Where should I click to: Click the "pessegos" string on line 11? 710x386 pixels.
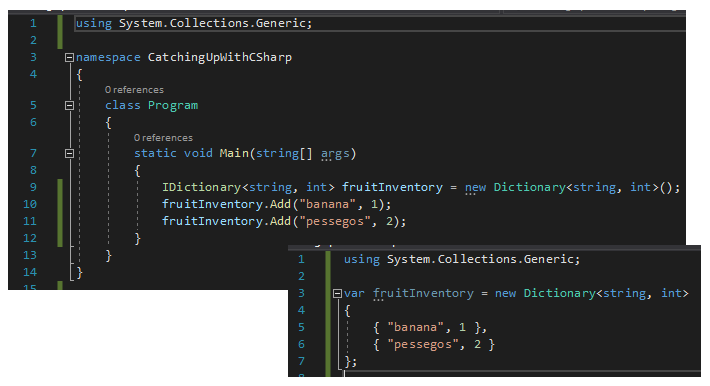point(335,221)
